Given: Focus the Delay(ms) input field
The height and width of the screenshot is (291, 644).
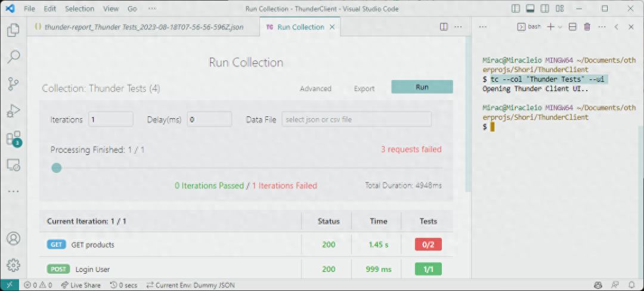Looking at the screenshot, I should coord(209,119).
